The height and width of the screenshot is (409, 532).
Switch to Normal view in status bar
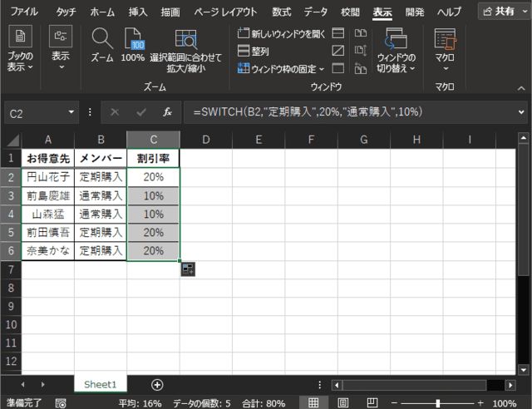pos(313,402)
